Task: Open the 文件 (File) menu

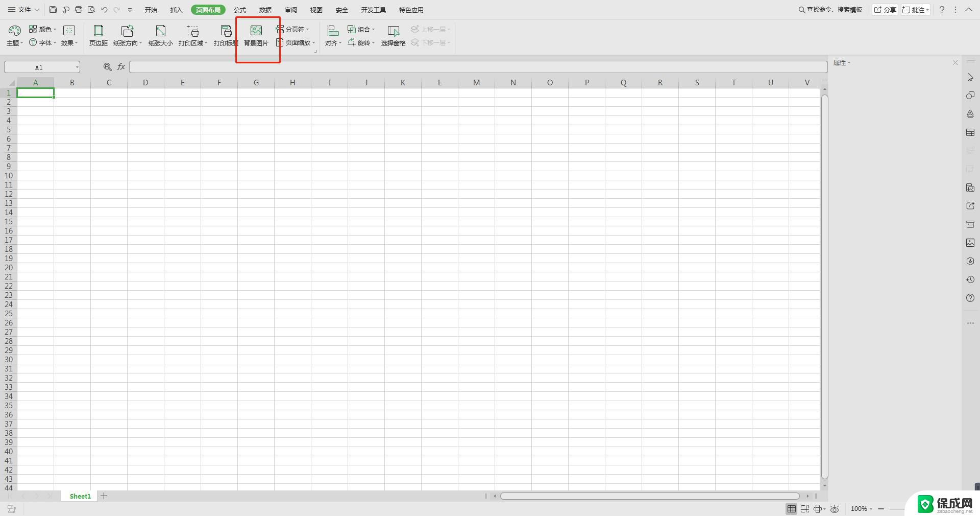Action: tap(23, 10)
